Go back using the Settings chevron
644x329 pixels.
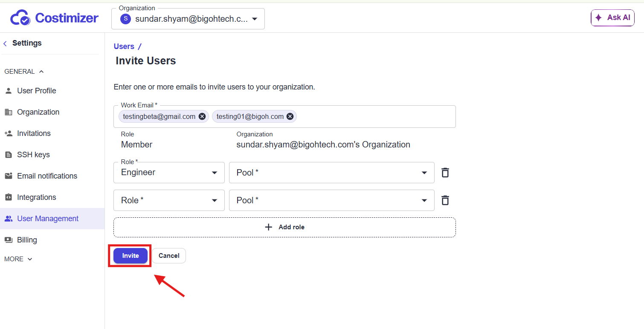tap(5, 43)
